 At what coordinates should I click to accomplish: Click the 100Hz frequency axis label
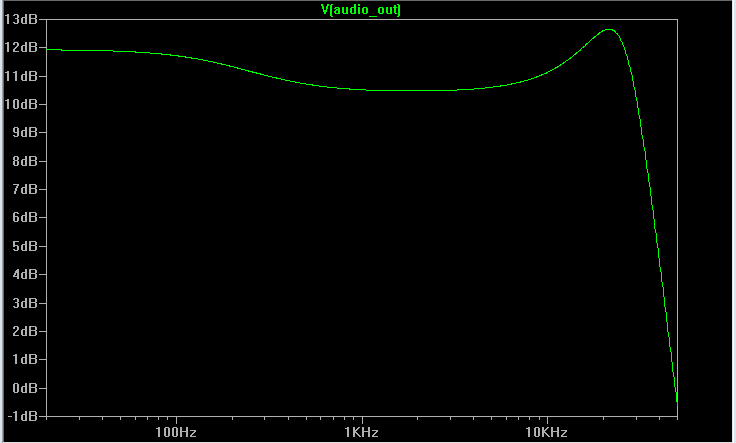pos(176,433)
